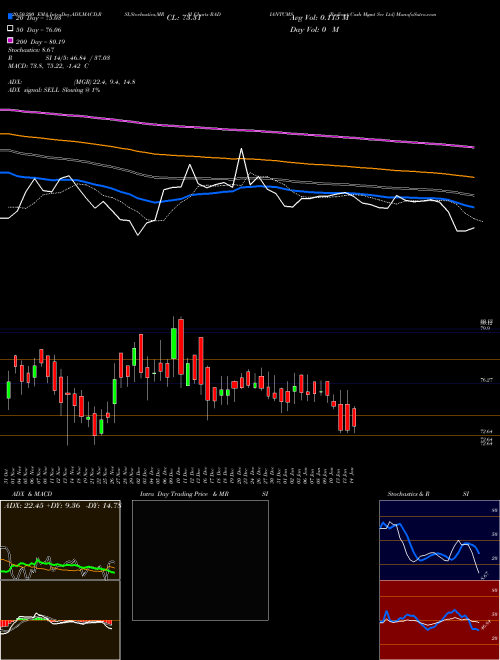Open the red RSI chart panel
The height and width of the screenshot is (660, 500).
point(439,620)
